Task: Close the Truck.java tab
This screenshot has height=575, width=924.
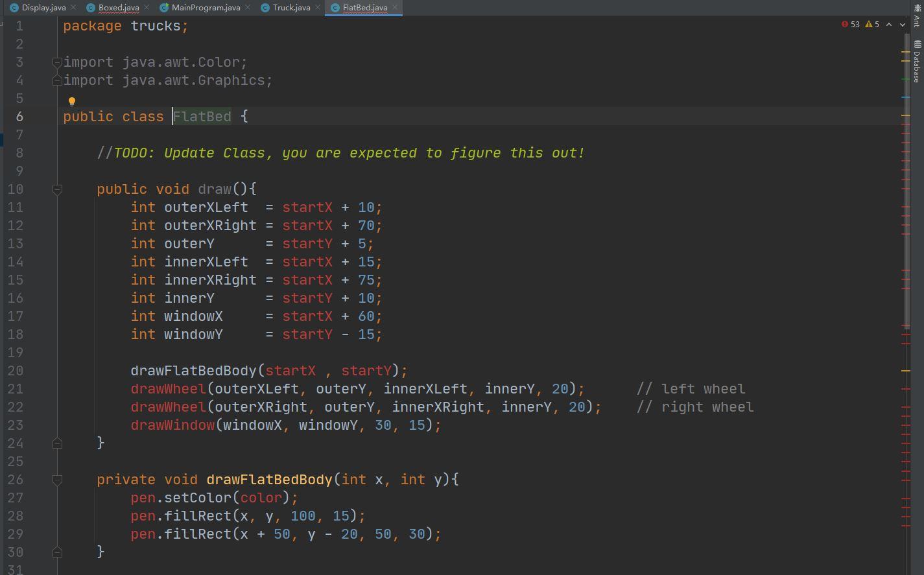Action: (x=318, y=8)
